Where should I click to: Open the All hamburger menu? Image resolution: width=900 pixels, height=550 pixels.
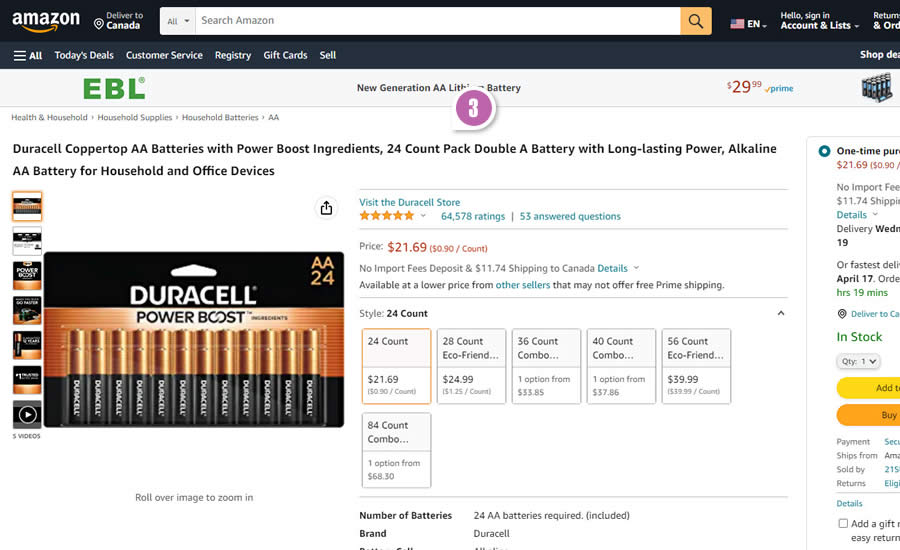[x=28, y=55]
